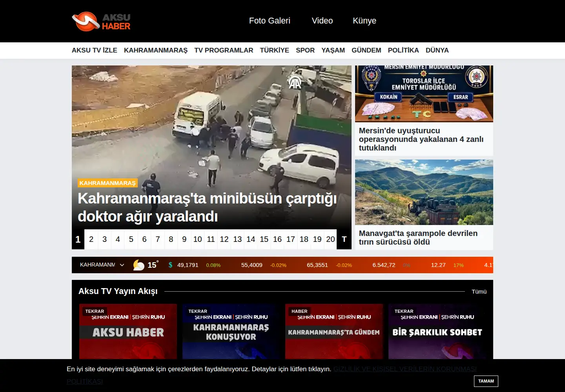This screenshot has width=565, height=392.
Task: Go to the POLİTİKA section
Action: [403, 50]
